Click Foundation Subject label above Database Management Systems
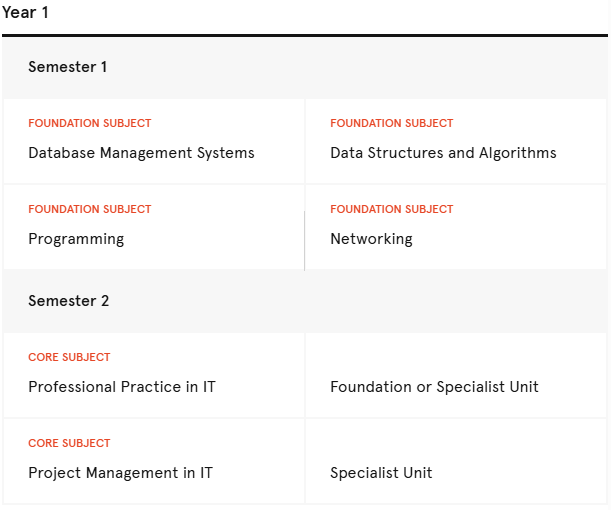 (x=90, y=123)
